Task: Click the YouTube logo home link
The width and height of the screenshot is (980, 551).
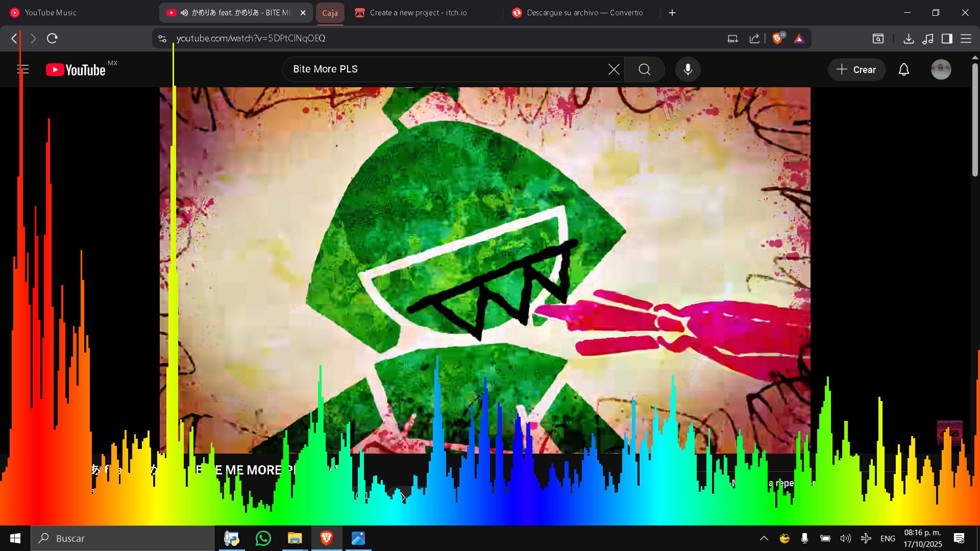Action: click(77, 69)
